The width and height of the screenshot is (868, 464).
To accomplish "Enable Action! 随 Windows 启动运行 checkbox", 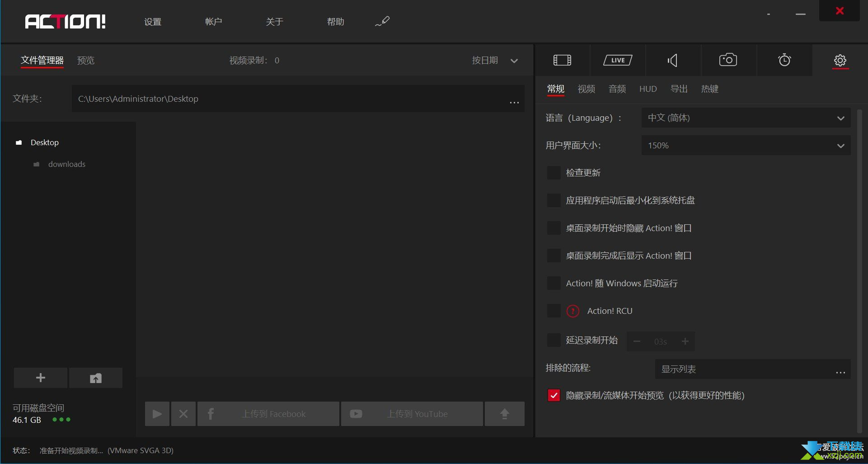I will (554, 283).
